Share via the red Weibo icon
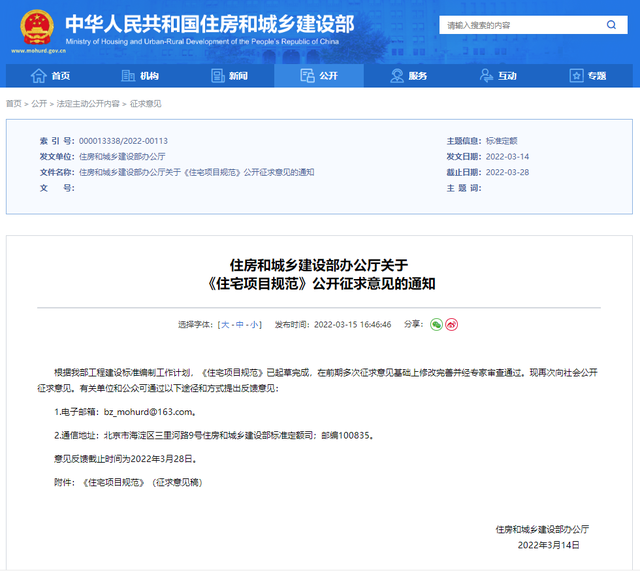 [x=451, y=325]
